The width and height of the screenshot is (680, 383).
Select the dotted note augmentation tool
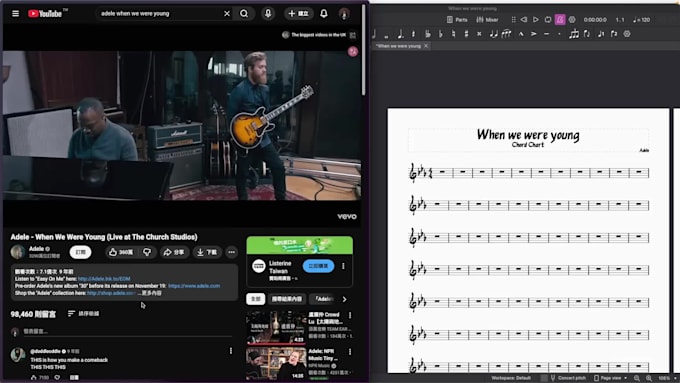tap(400, 34)
